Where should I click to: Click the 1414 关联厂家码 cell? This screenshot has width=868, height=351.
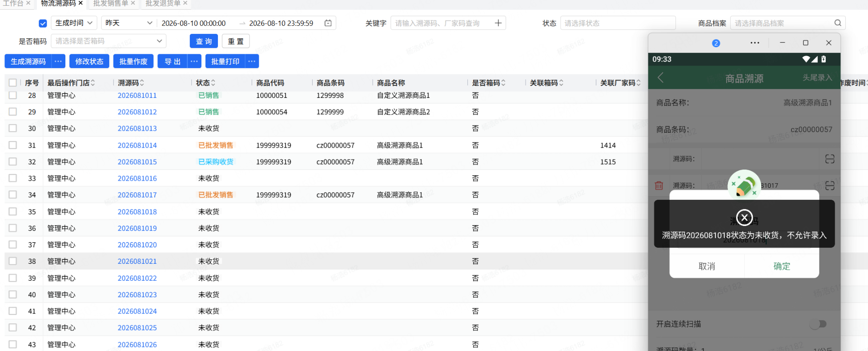608,145
